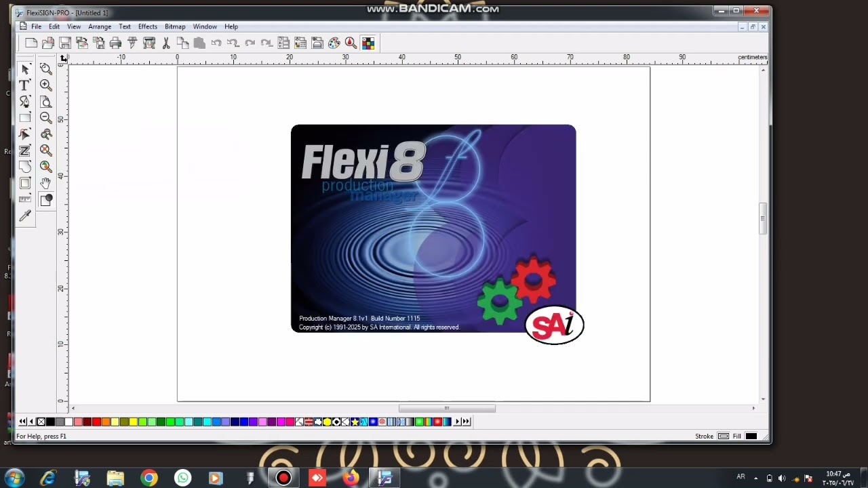Toggle the color swatch table button
The height and width of the screenshot is (488, 868).
368,43
